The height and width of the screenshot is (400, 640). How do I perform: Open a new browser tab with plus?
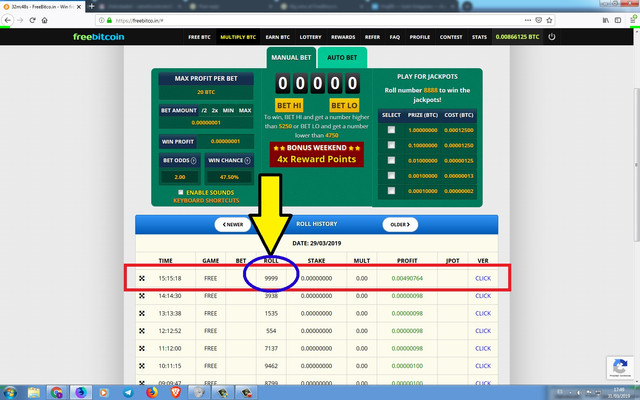pyautogui.click(x=91, y=7)
